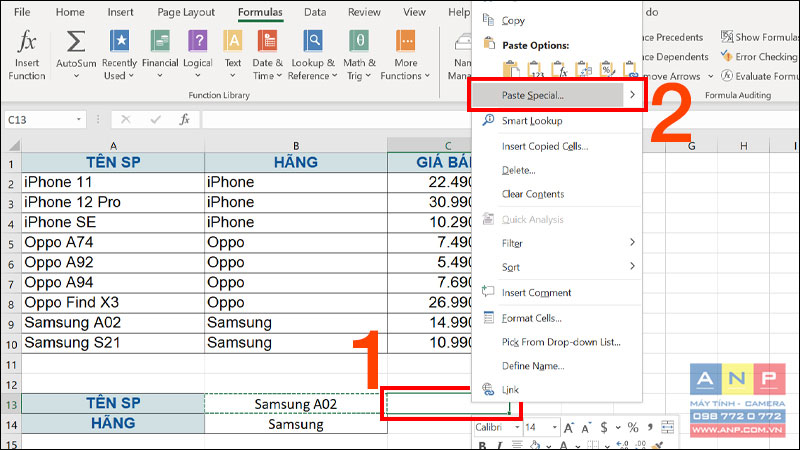
Task: Click inside the formula bar input
Action: [337, 120]
